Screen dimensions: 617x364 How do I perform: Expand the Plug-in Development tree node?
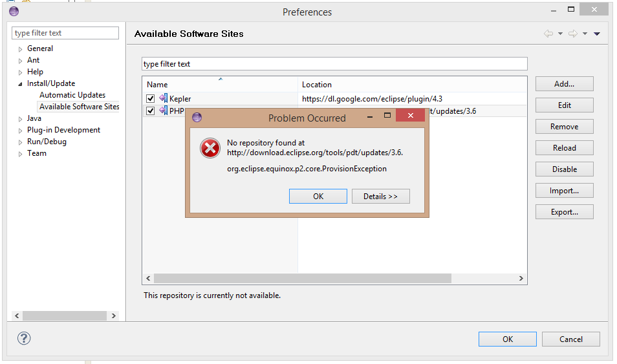tap(20, 131)
